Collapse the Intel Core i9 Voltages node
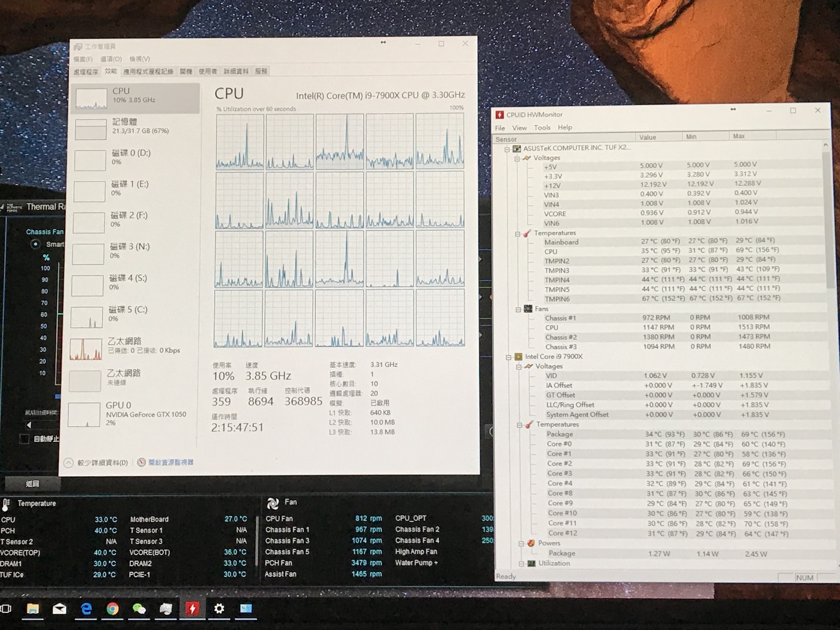The width and height of the screenshot is (840, 630). pos(519,367)
